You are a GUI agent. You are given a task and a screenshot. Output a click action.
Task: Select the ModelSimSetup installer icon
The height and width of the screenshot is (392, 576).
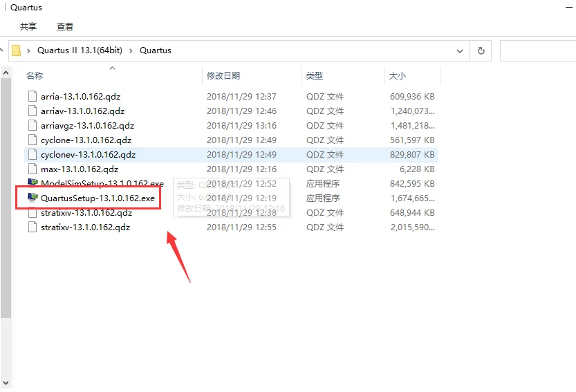(32, 183)
